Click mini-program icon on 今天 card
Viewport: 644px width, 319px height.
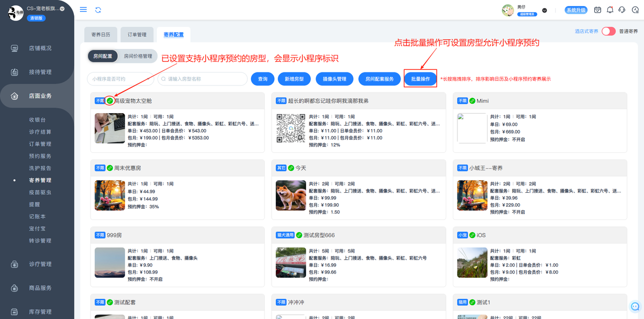(291, 168)
